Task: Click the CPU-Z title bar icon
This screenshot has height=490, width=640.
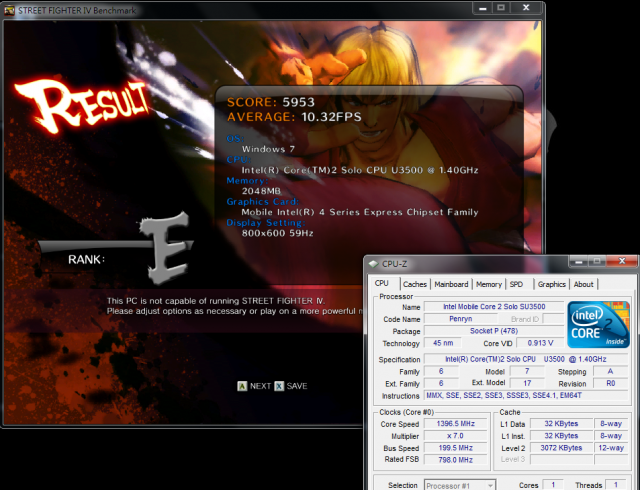Action: pyautogui.click(x=373, y=264)
